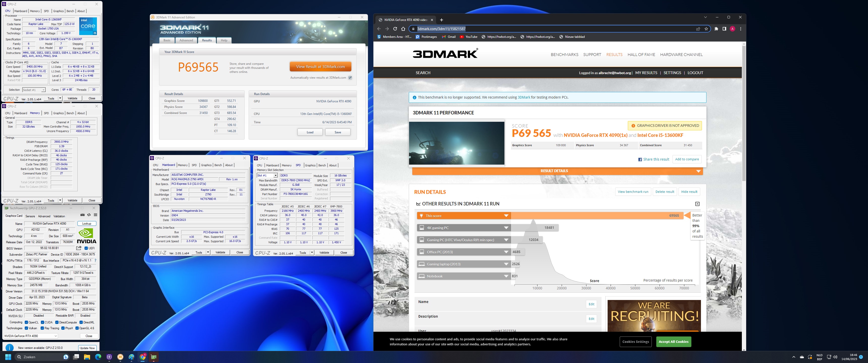The height and width of the screenshot is (363, 868).
Task: Click collapse icon beside Other Results heading
Action: 697,204
